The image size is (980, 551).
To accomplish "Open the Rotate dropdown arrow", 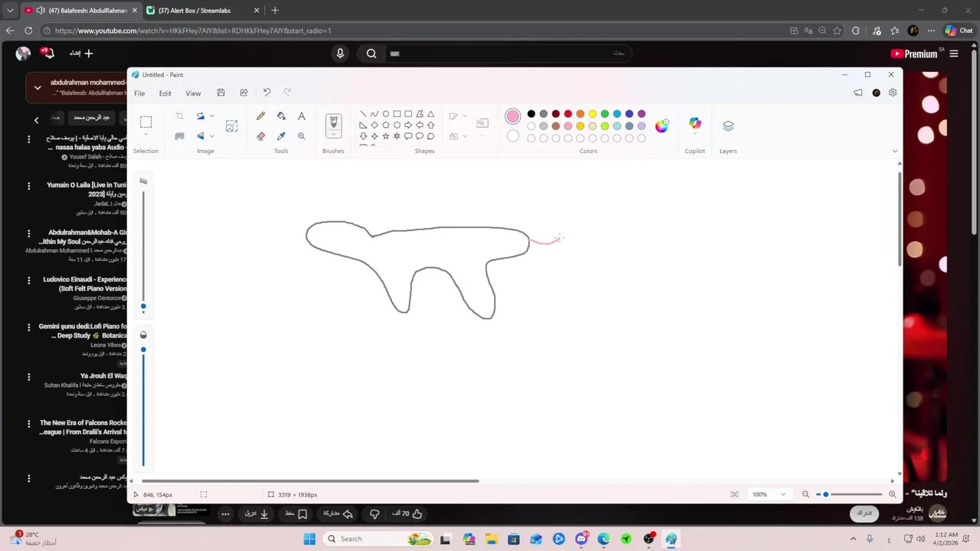I will point(211,116).
